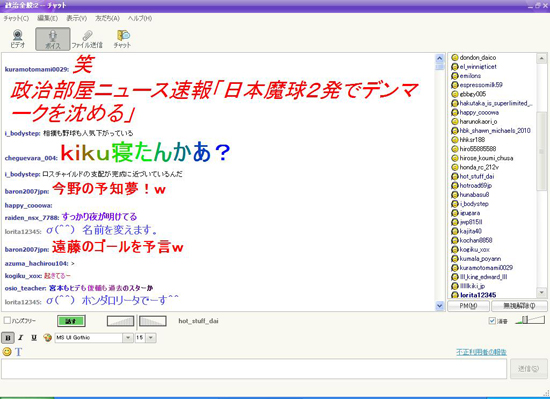Click chat scrollbar up arrow
Image resolution: width=550 pixels, height=399 pixels.
(x=440, y=59)
